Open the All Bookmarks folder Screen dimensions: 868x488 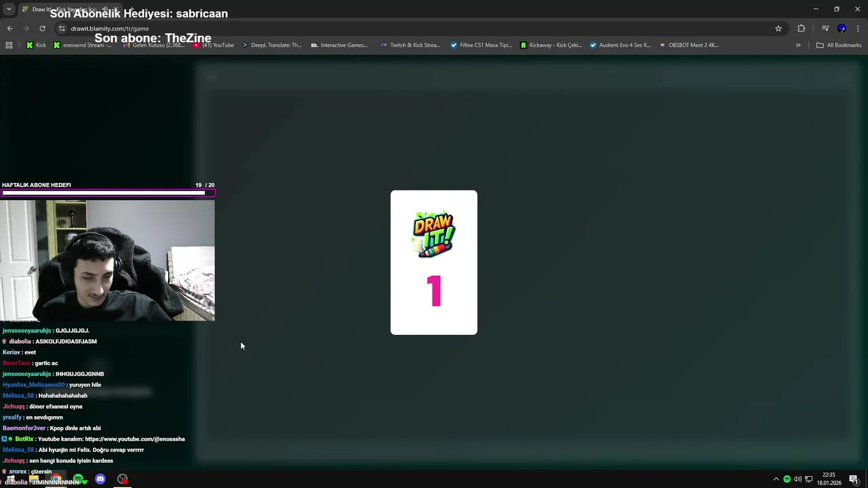pyautogui.click(x=839, y=45)
